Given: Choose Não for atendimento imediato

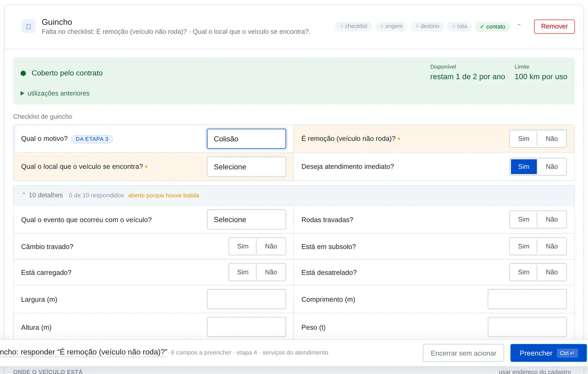Looking at the screenshot, I should 552,167.
